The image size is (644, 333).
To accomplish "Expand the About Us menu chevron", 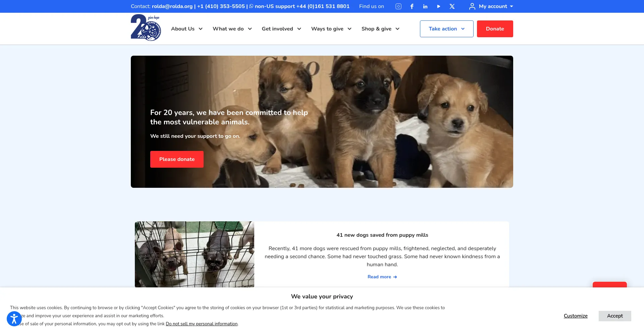I will pyautogui.click(x=201, y=29).
